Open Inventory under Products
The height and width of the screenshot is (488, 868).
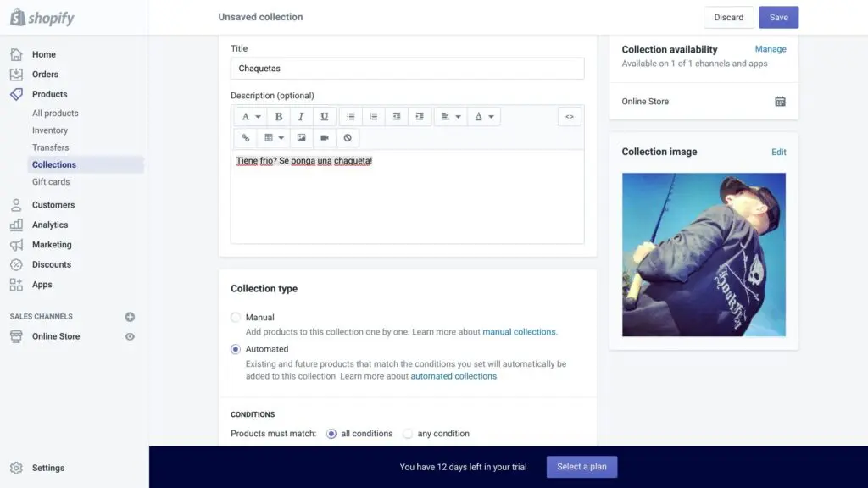coord(50,130)
